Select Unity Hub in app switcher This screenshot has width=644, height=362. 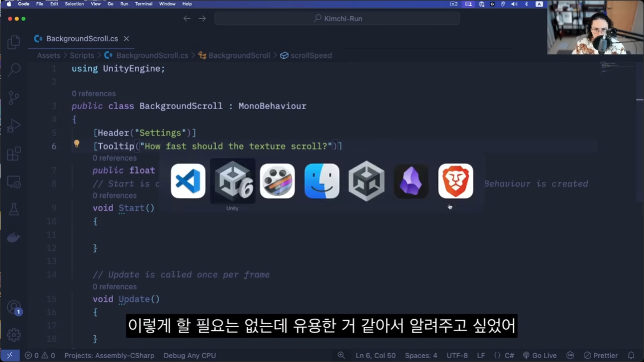tap(366, 181)
